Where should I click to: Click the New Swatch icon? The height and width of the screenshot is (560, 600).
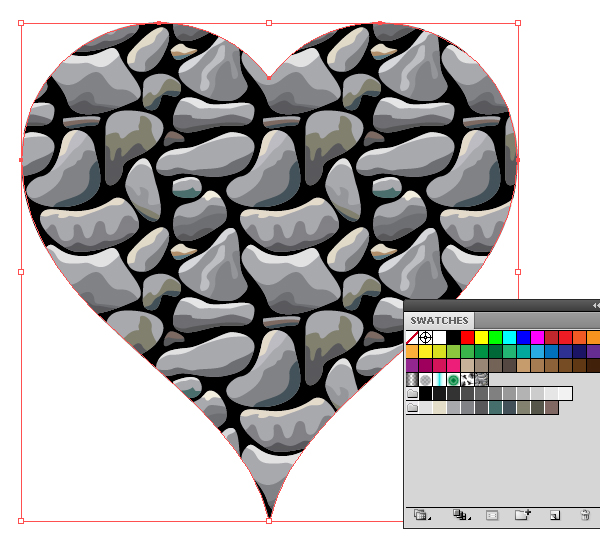pos(555,516)
